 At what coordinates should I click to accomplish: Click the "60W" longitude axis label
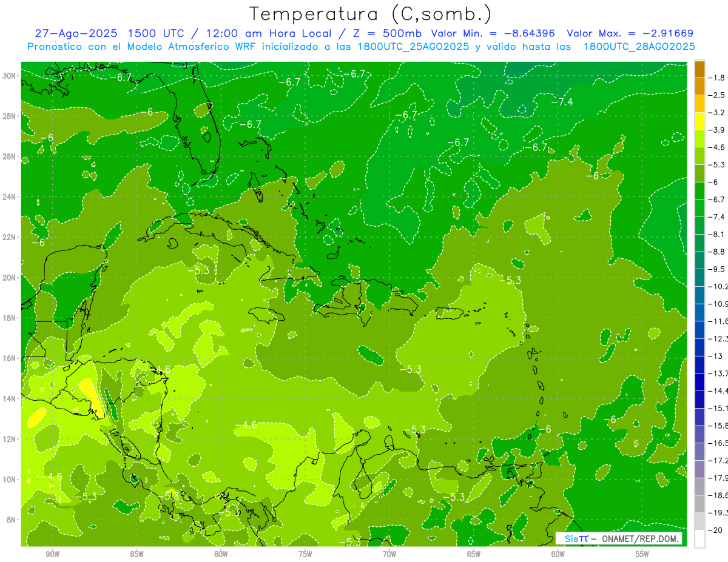tap(558, 554)
